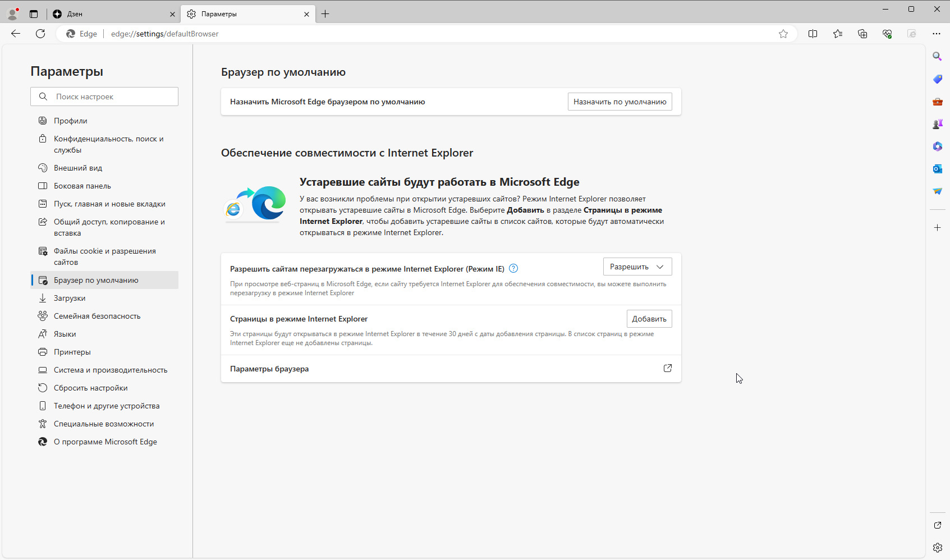Click the Браузер по умолчанию heading

coord(283,72)
